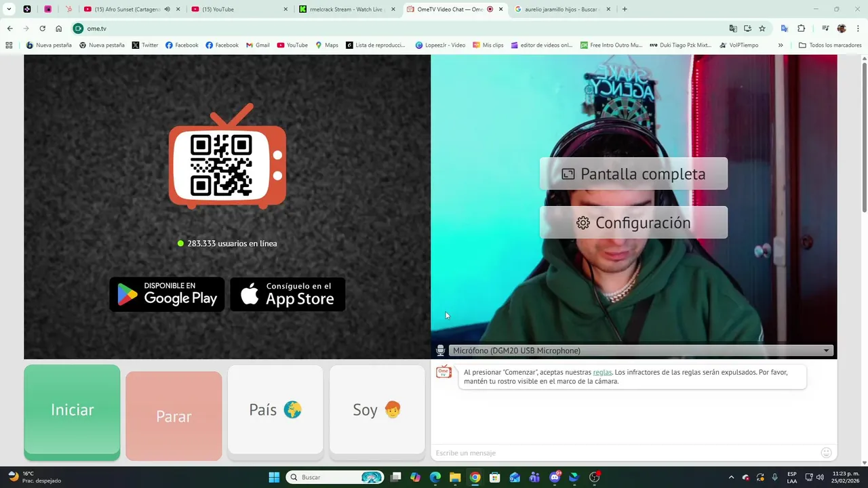Open the VoIPTiempo bookmark
The width and height of the screenshot is (868, 488).
738,45
